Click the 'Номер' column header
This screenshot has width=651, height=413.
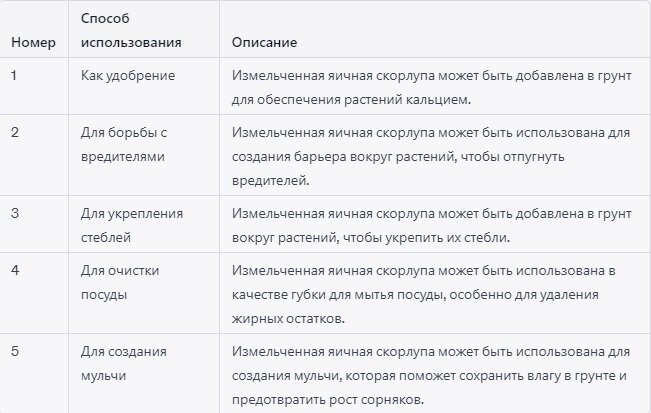tap(30, 43)
